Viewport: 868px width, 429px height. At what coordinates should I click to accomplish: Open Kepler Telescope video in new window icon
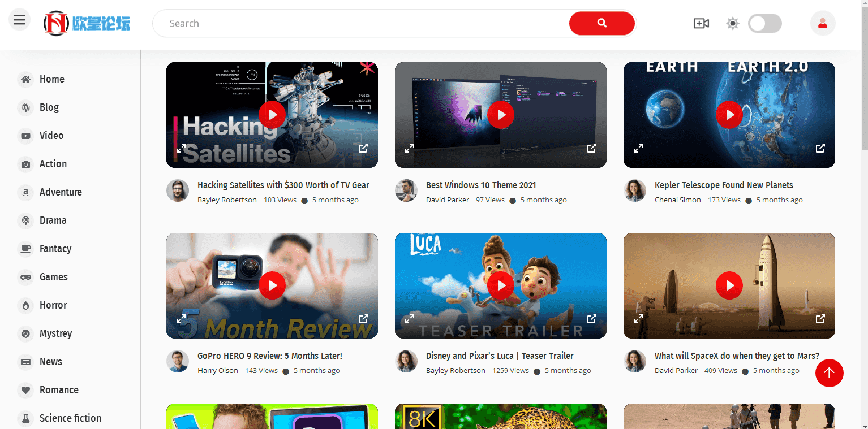820,148
